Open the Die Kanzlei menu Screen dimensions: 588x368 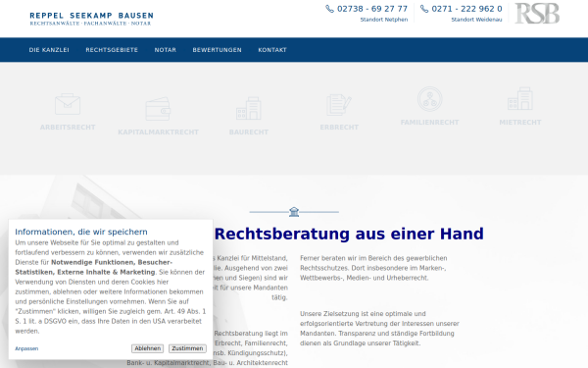click(49, 50)
